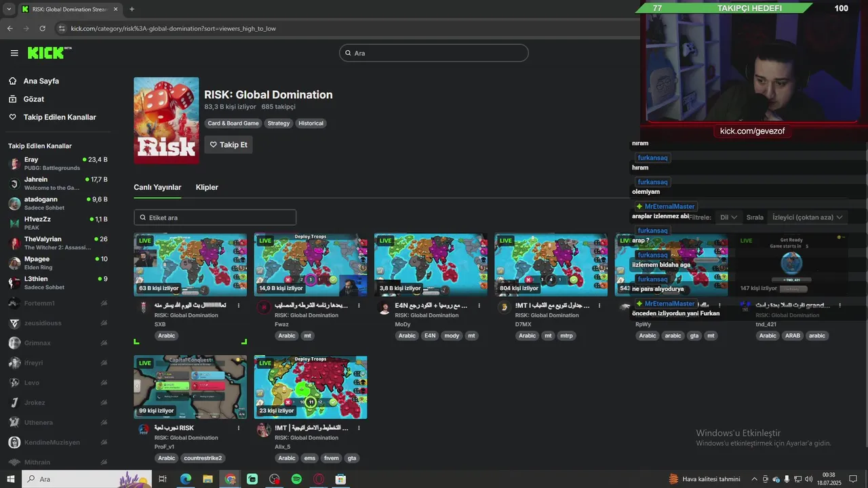
Task: Open followed channel Eray in sidebar
Action: tap(58, 163)
